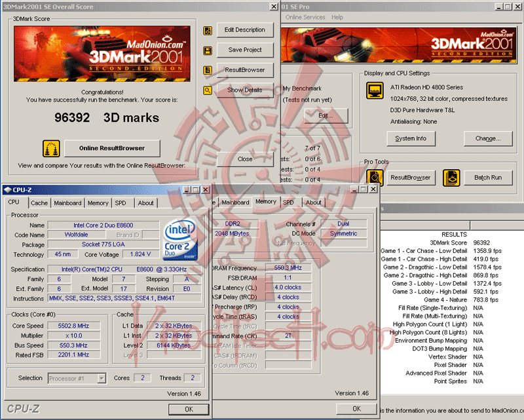524x420 pixels.
Task: Click the System Info button
Action: (x=411, y=138)
